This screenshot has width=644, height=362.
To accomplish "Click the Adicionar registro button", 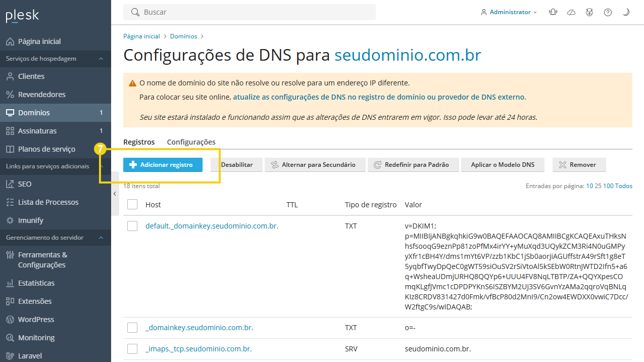I will pyautogui.click(x=163, y=164).
